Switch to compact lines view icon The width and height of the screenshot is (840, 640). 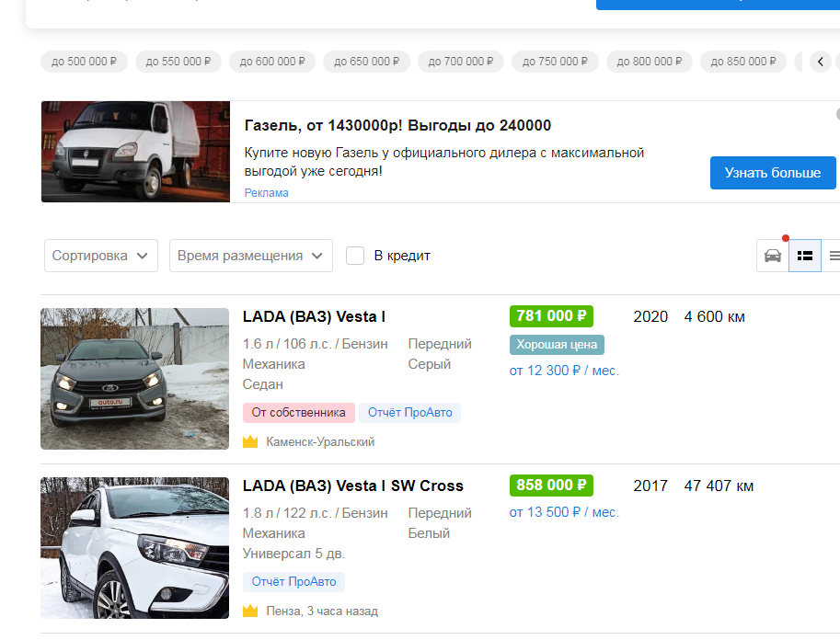(833, 256)
